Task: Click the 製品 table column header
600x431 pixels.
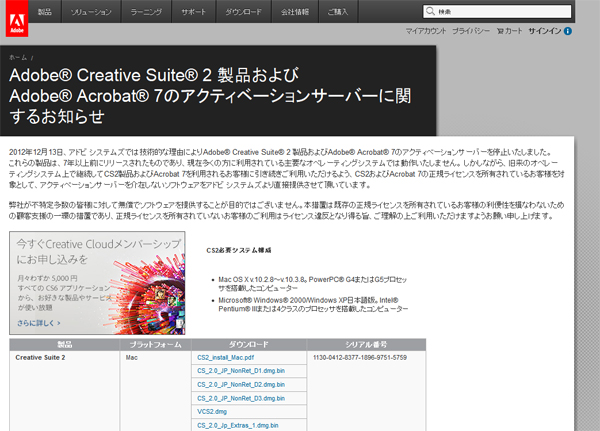Action: point(65,344)
